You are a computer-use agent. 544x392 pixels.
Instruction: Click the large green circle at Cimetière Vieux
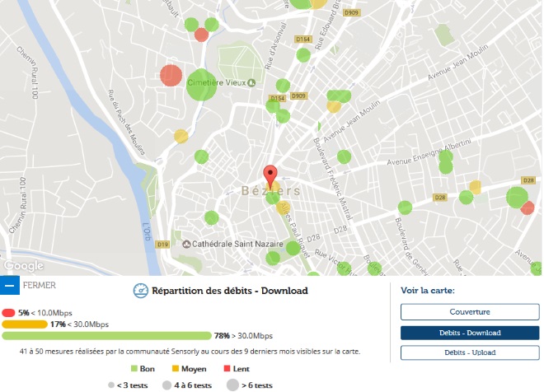coord(201,85)
